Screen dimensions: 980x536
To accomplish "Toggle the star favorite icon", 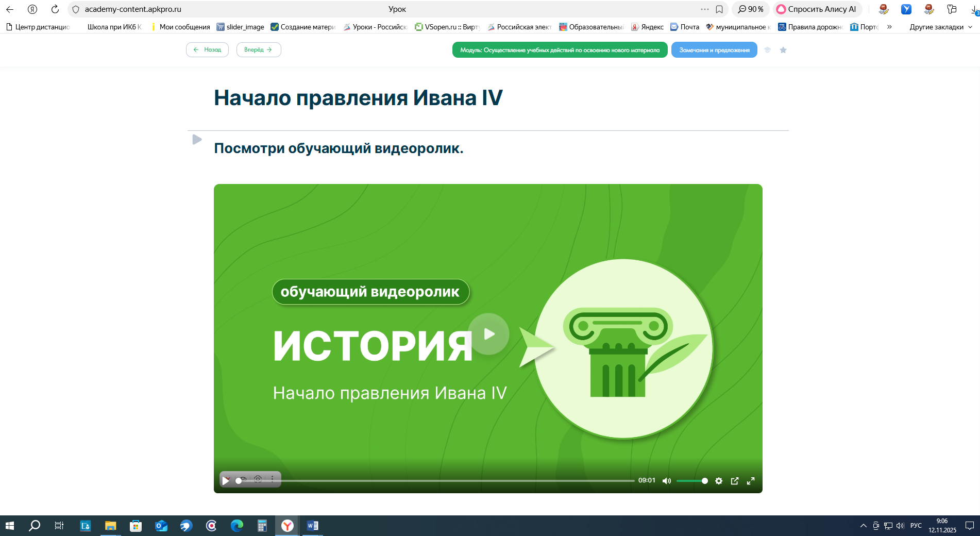I will coord(783,50).
